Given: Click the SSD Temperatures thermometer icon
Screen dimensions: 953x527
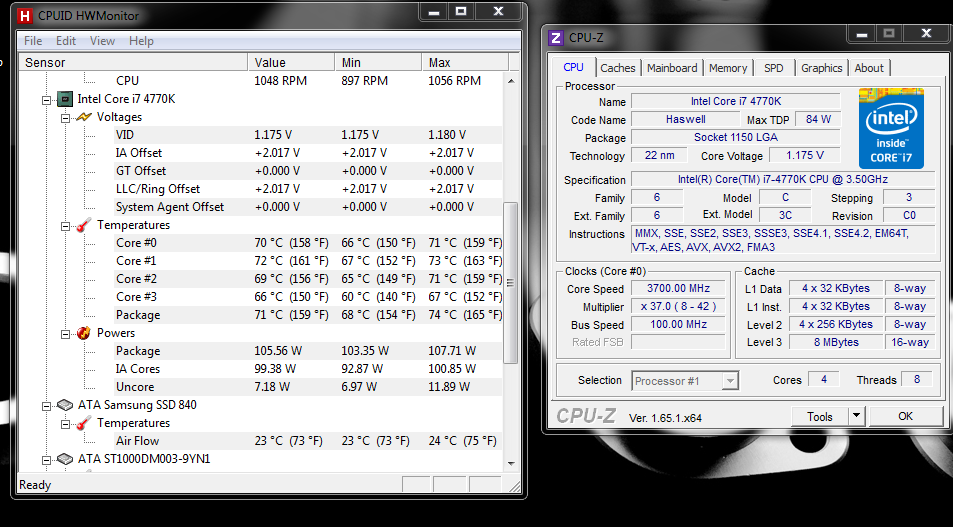Looking at the screenshot, I should point(84,423).
